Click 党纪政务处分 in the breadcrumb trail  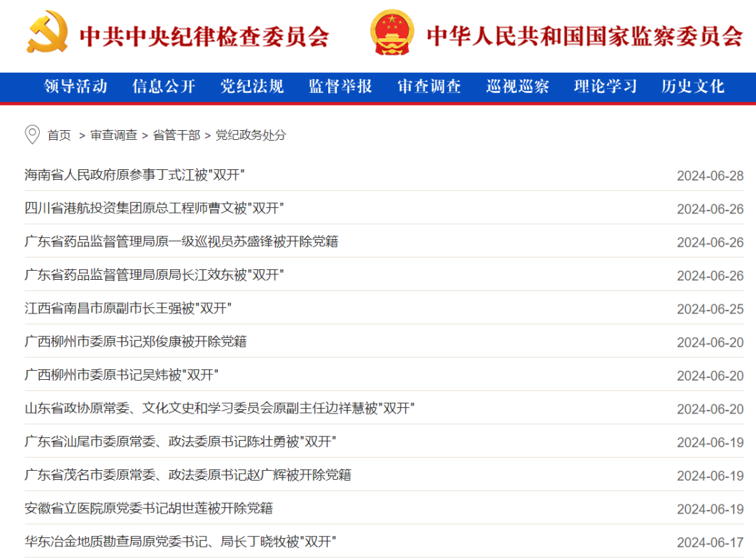[x=251, y=135]
